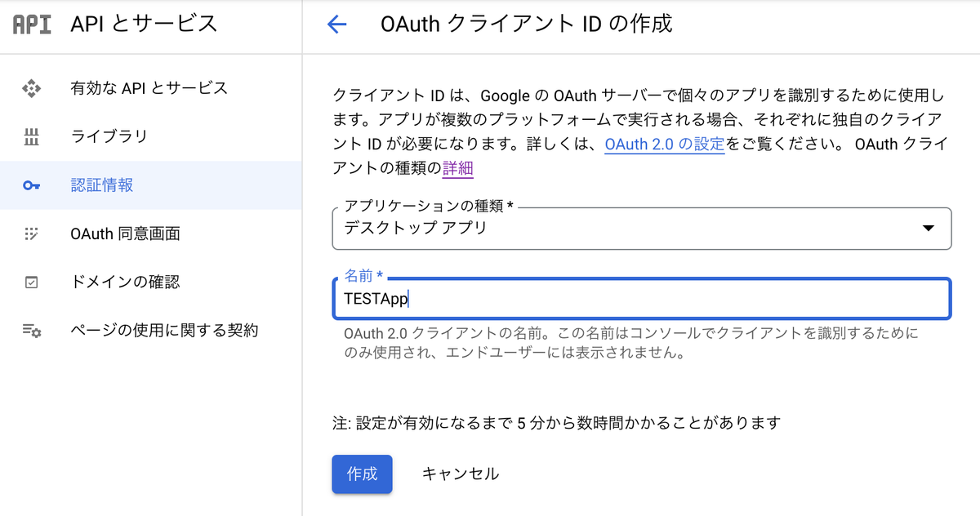
Task: Go back using the left arrow icon
Action: tap(336, 24)
